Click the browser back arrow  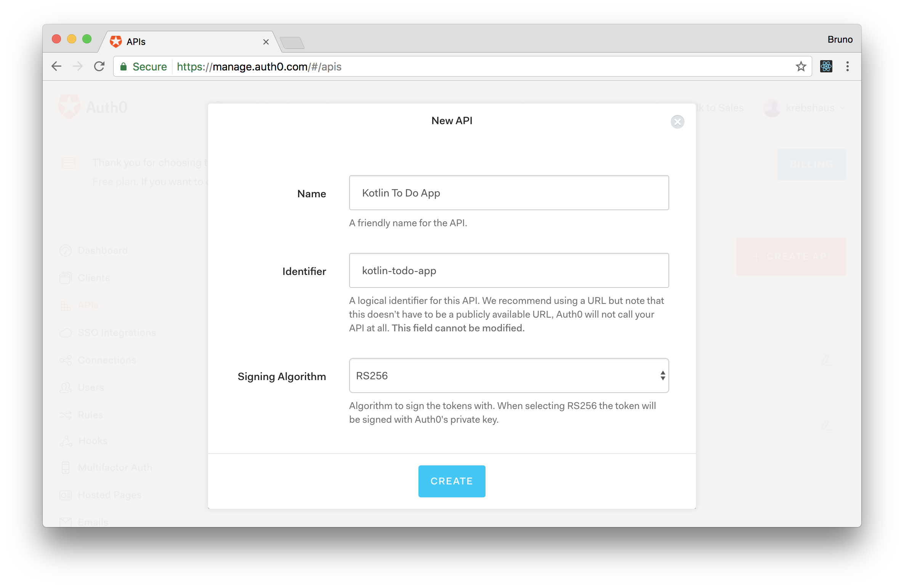56,67
